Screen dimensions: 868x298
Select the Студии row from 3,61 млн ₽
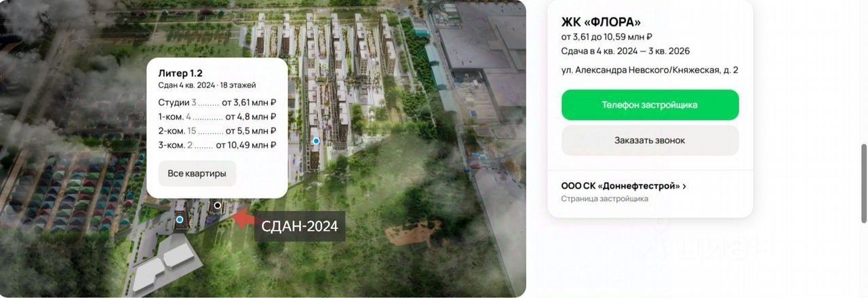tap(217, 103)
